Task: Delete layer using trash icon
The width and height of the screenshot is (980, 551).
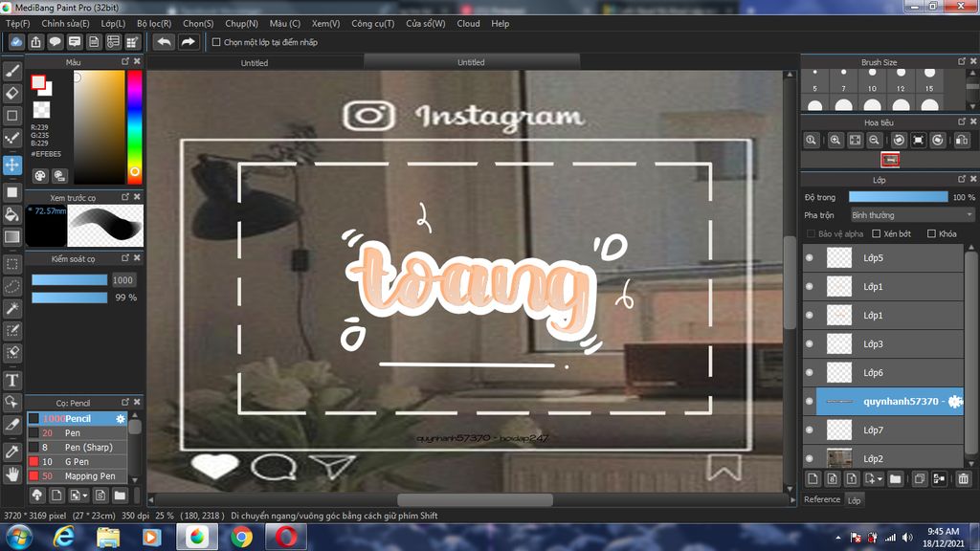Action: click(x=963, y=479)
